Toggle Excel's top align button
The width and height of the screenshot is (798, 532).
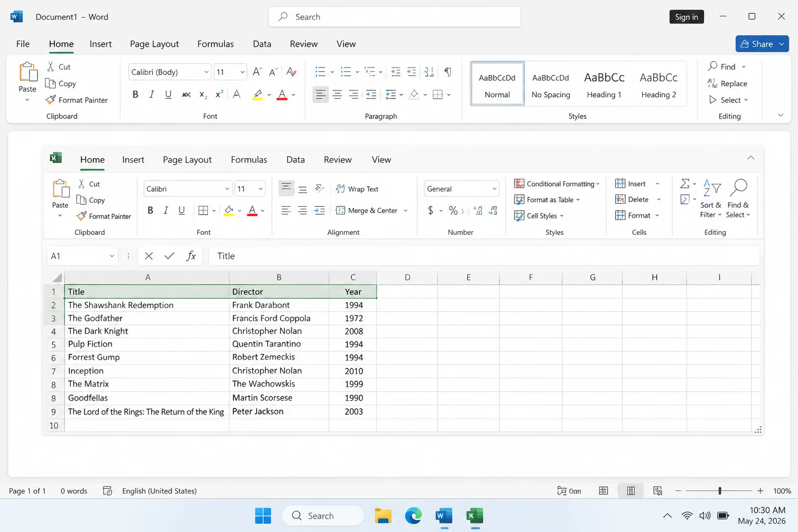(x=286, y=188)
